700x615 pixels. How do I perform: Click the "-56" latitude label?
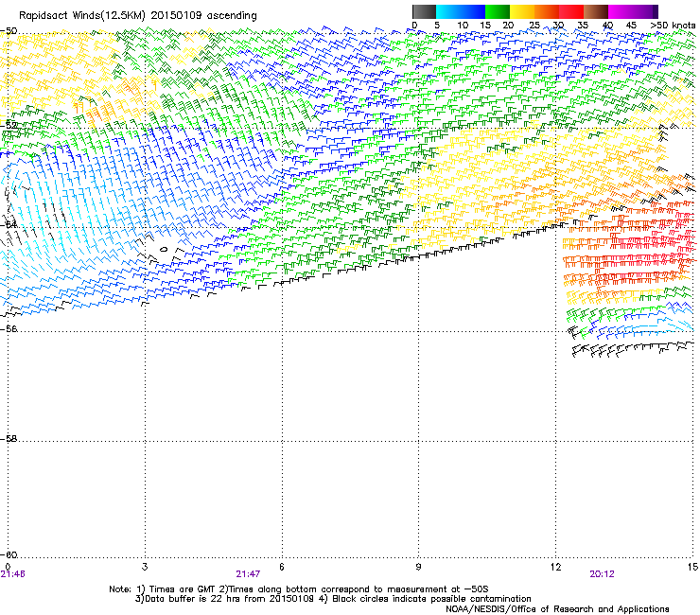coord(9,328)
